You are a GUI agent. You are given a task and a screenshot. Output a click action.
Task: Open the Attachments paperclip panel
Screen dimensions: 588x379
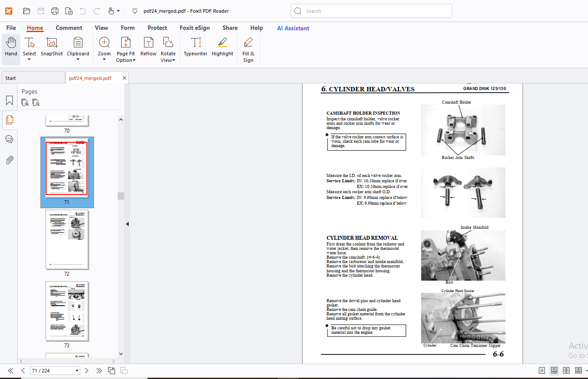click(x=9, y=160)
